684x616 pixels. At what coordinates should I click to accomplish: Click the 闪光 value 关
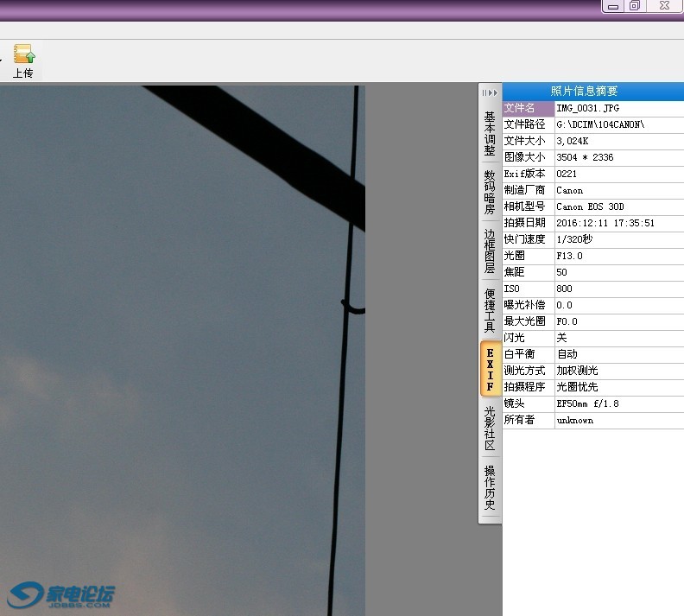[x=561, y=338]
